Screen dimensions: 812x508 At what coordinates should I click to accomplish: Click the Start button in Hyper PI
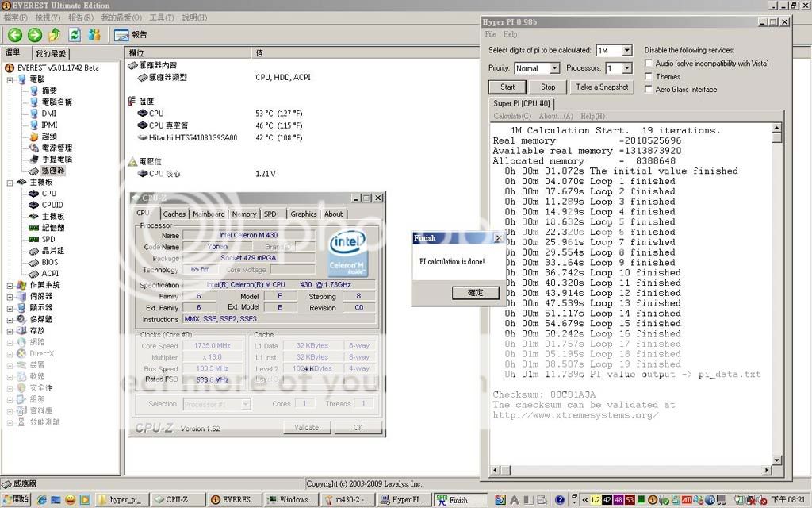click(507, 87)
